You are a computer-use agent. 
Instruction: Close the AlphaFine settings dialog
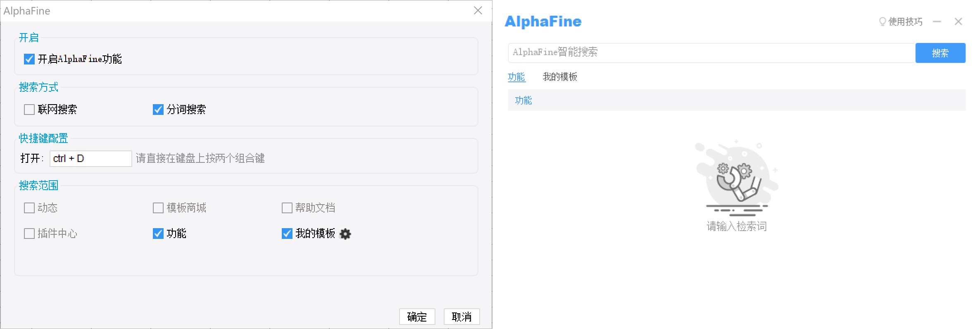click(x=478, y=11)
